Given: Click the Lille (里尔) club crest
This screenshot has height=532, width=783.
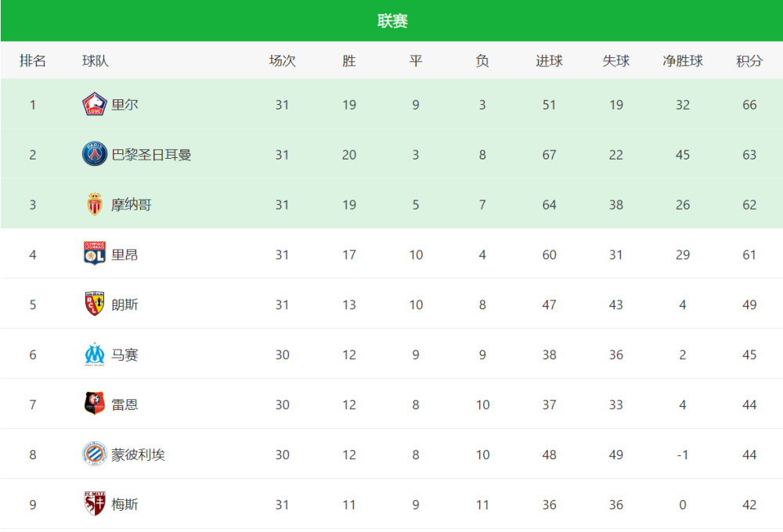Looking at the screenshot, I should pos(95,104).
